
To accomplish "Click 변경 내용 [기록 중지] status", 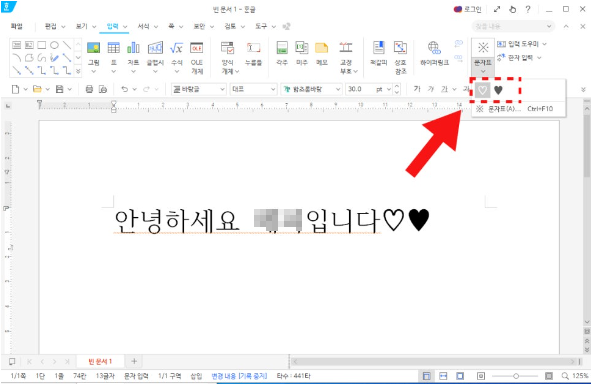I will pos(239,376).
